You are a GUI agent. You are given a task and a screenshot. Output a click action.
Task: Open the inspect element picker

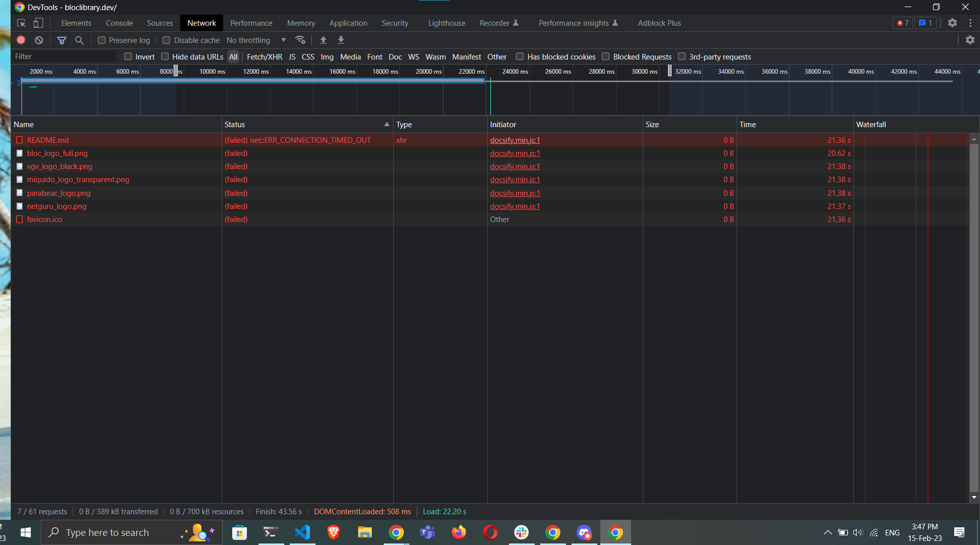pyautogui.click(x=21, y=23)
